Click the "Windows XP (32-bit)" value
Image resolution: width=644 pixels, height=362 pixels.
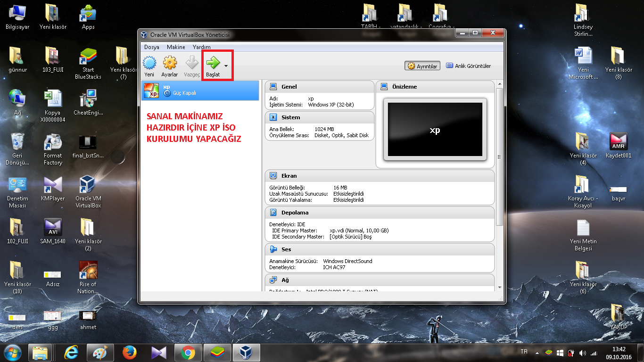coord(330,105)
